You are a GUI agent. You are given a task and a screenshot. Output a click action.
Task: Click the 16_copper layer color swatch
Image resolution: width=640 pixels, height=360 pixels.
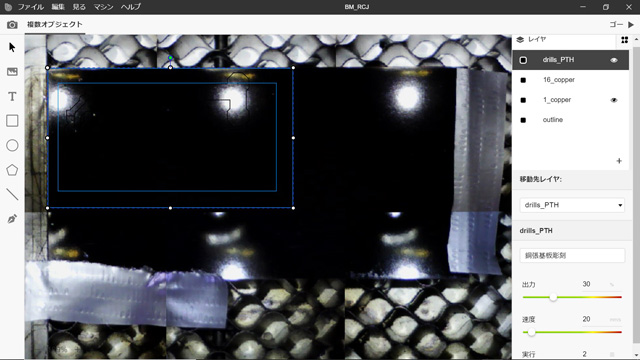pyautogui.click(x=523, y=80)
